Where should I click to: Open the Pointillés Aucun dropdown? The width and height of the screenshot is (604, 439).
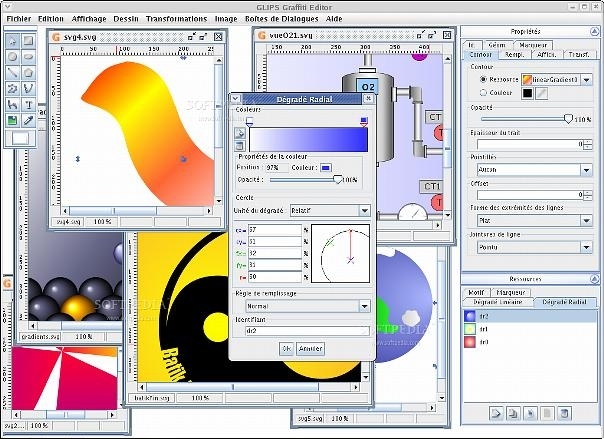[586, 170]
